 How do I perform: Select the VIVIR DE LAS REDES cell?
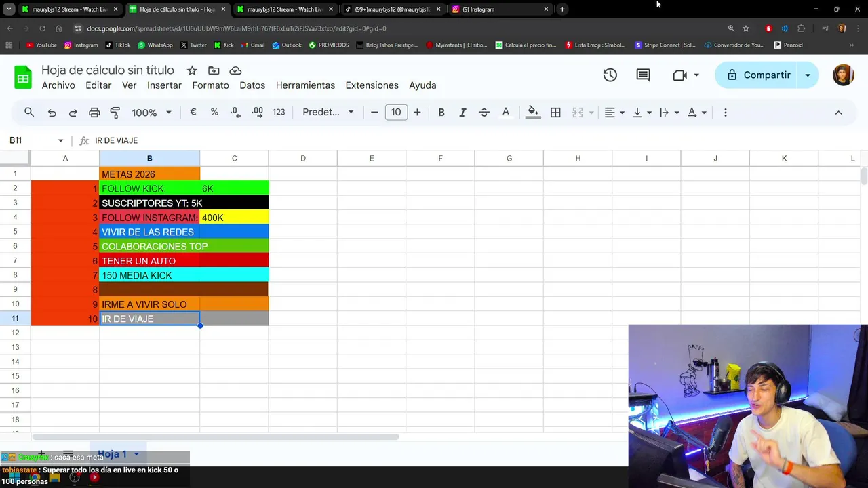coord(149,232)
